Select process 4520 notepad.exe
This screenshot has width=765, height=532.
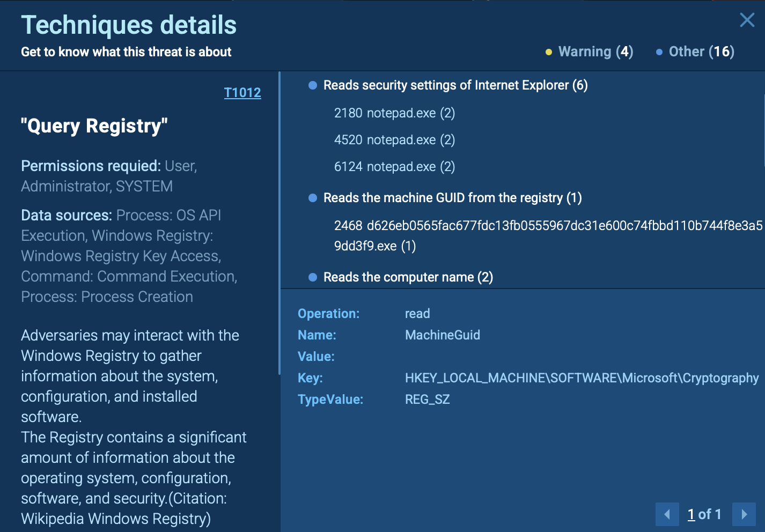394,140
